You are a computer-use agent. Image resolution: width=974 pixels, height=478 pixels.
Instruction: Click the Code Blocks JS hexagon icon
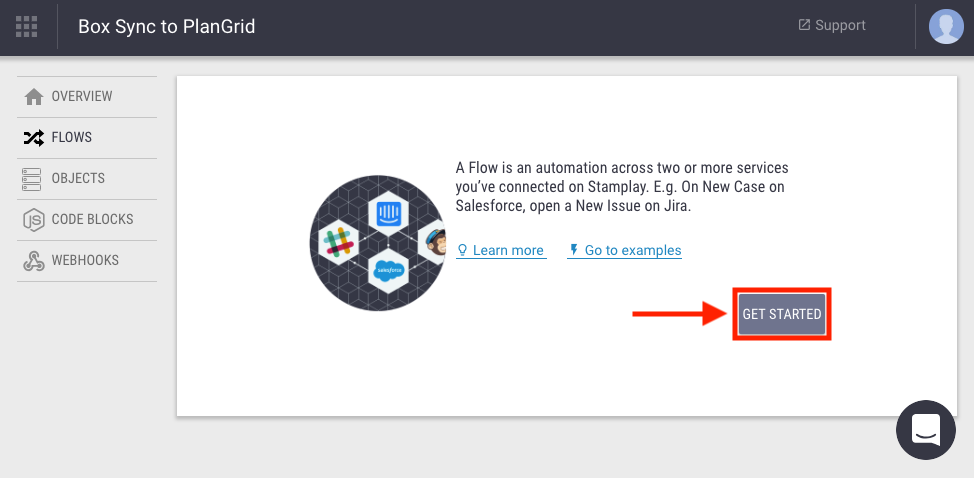[34, 220]
